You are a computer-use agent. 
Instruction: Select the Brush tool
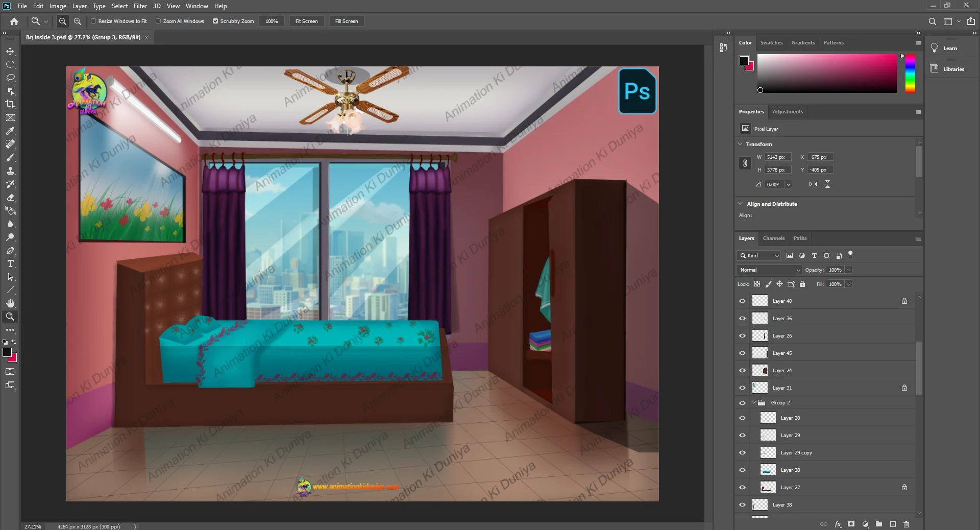point(10,158)
